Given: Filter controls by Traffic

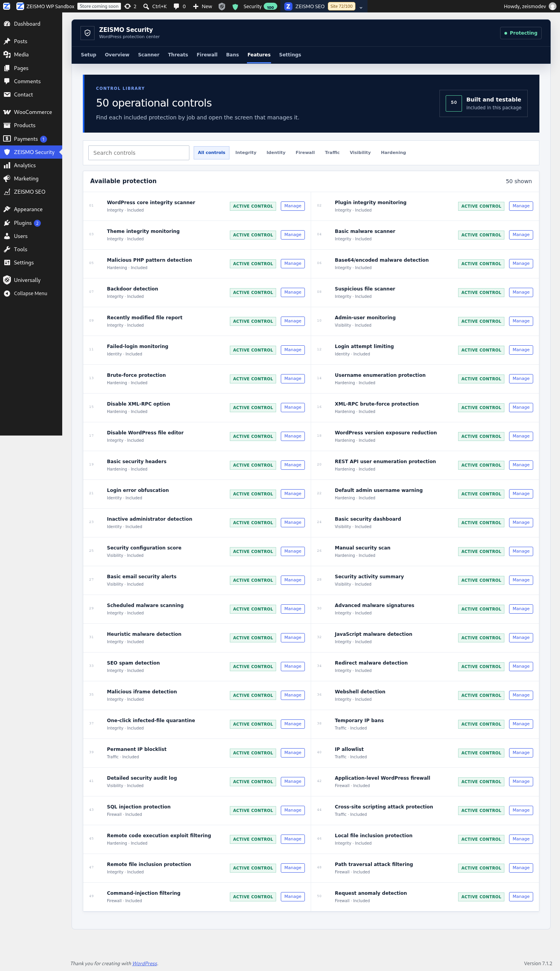Looking at the screenshot, I should tap(332, 152).
